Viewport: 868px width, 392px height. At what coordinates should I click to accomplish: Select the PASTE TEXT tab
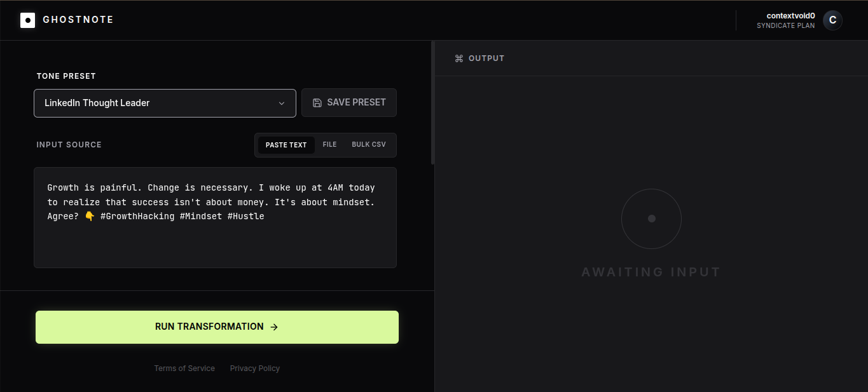[x=286, y=144]
